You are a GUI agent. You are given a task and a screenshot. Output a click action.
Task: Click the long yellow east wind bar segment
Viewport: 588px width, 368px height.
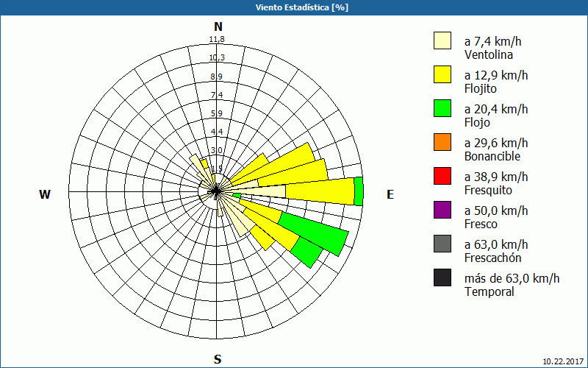pos(320,191)
